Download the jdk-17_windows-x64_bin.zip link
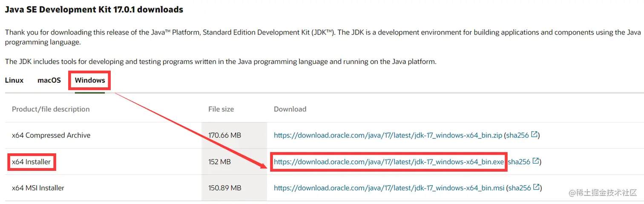The height and width of the screenshot is (204, 644). pos(388,135)
